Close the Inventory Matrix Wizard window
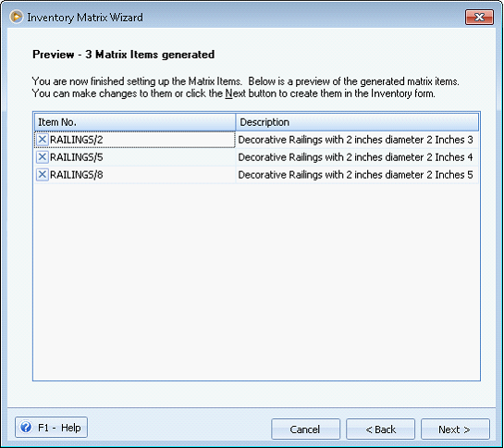 pos(479,17)
